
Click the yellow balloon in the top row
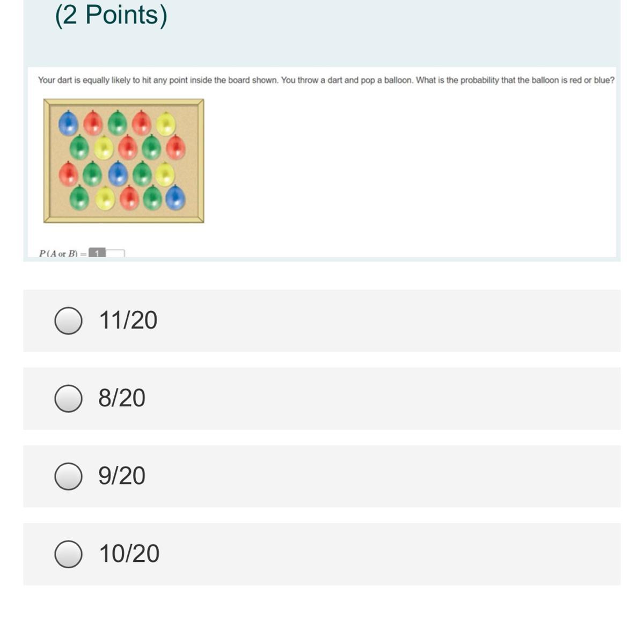(x=166, y=123)
